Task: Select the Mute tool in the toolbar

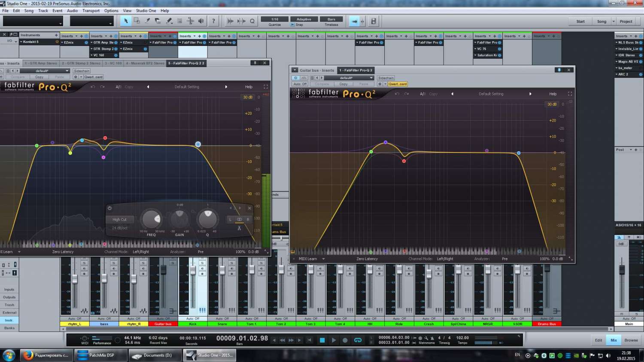Action: pos(180,21)
